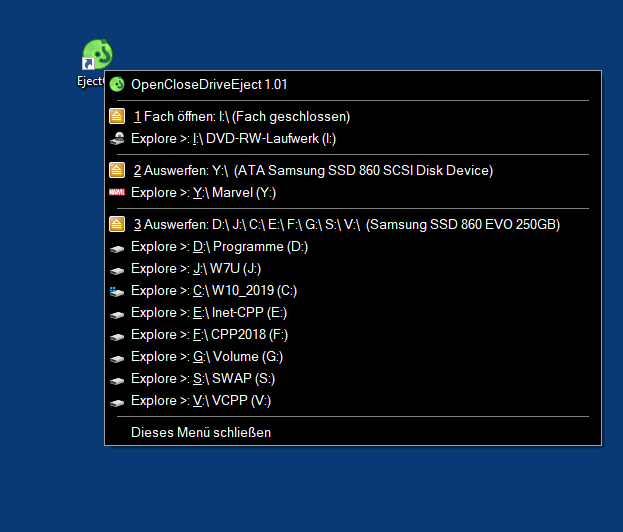Screen dimensions: 623x532
Task: Click the drive icon beside Programme (D:)
Action: (117, 249)
